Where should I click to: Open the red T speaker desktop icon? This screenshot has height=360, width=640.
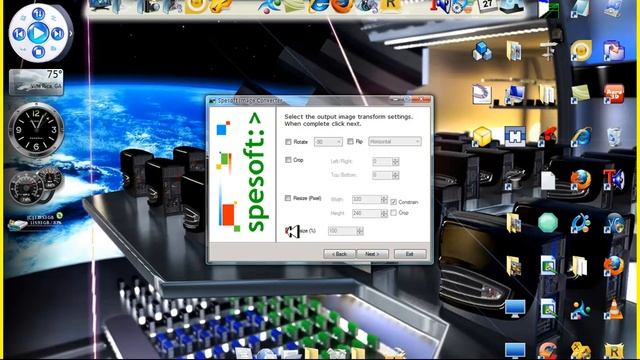(614, 180)
